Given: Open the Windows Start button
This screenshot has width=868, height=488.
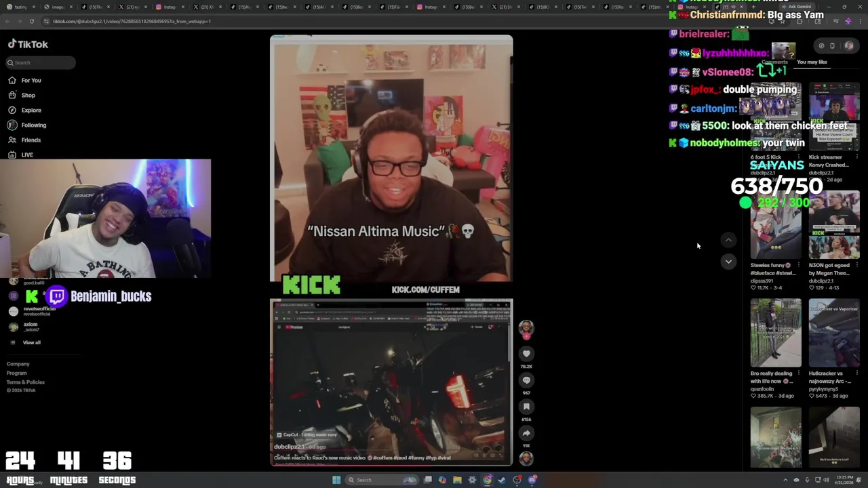Looking at the screenshot, I should click(336, 480).
